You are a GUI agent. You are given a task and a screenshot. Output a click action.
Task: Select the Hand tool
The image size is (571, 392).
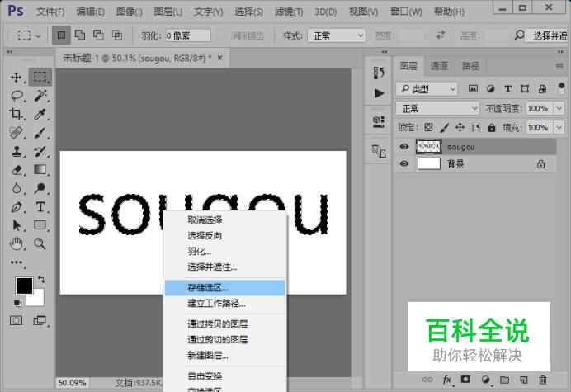tap(17, 243)
